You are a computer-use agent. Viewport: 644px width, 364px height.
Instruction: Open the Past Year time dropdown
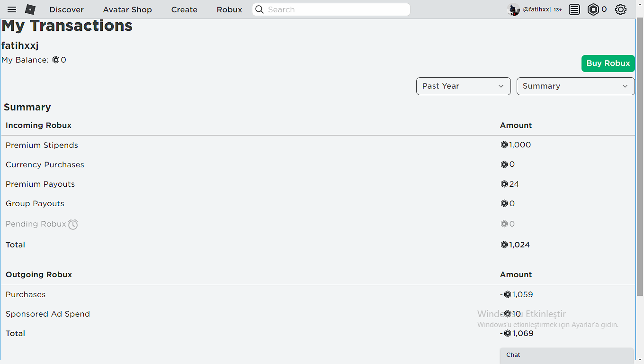[464, 86]
